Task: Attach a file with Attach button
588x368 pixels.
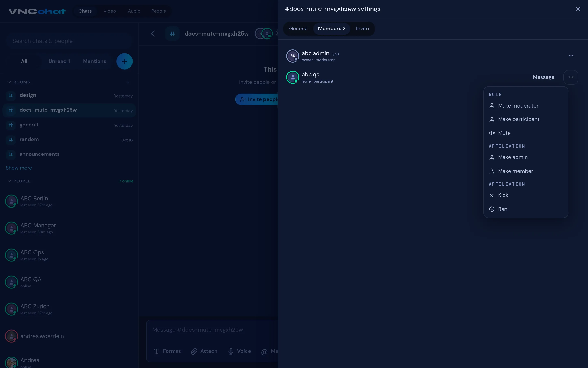Action: pyautogui.click(x=204, y=351)
